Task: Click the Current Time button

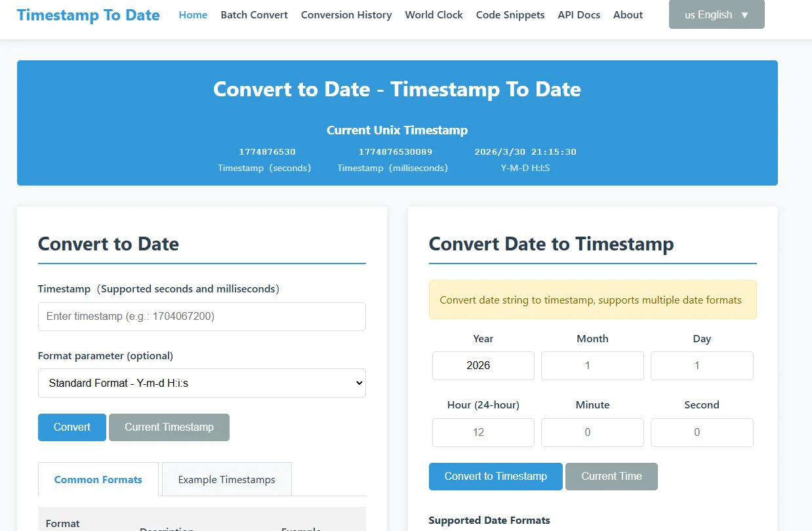Action: coord(611,477)
